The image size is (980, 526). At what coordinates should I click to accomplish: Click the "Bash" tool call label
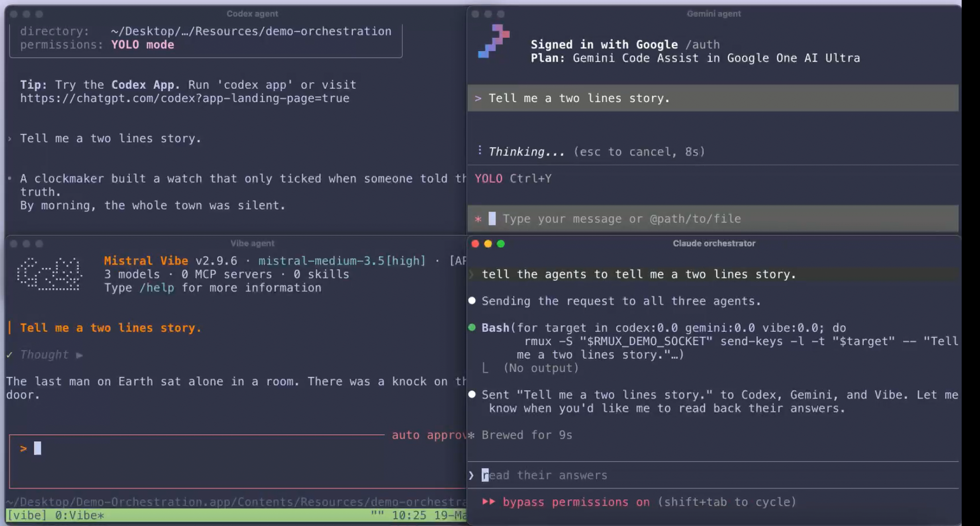coord(496,328)
